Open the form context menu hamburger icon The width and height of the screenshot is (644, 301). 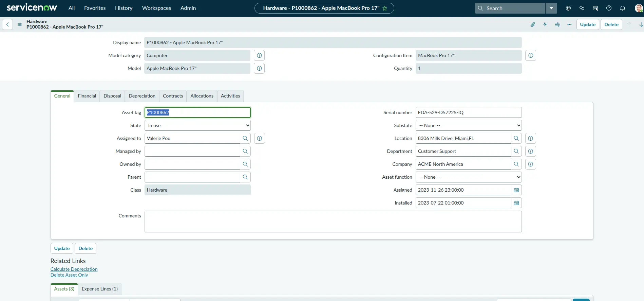[20, 24]
